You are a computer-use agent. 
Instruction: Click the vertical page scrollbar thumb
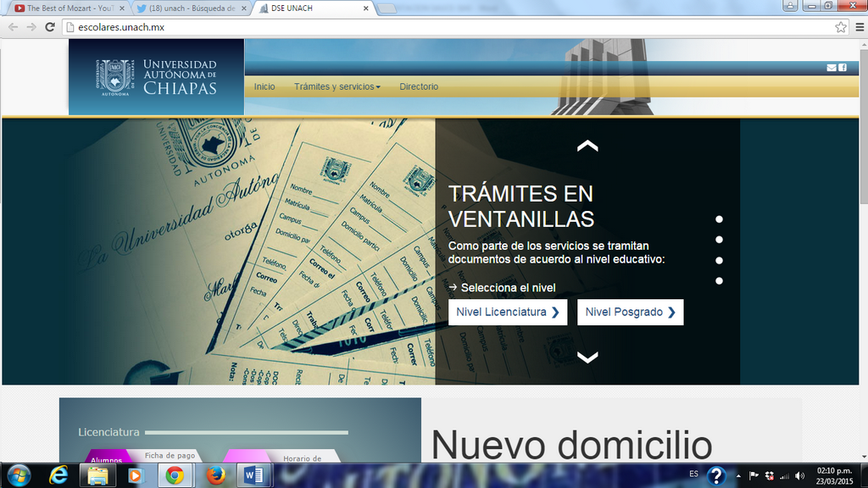(864, 127)
